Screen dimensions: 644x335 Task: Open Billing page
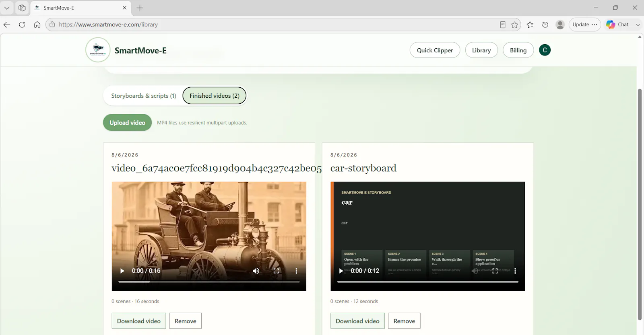(518, 50)
